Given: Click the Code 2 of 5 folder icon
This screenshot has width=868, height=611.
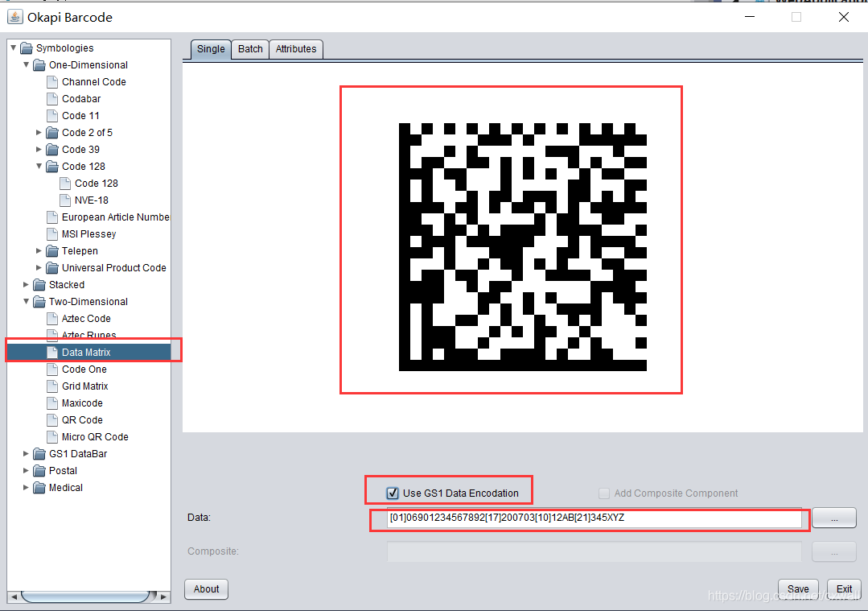Looking at the screenshot, I should click(52, 133).
